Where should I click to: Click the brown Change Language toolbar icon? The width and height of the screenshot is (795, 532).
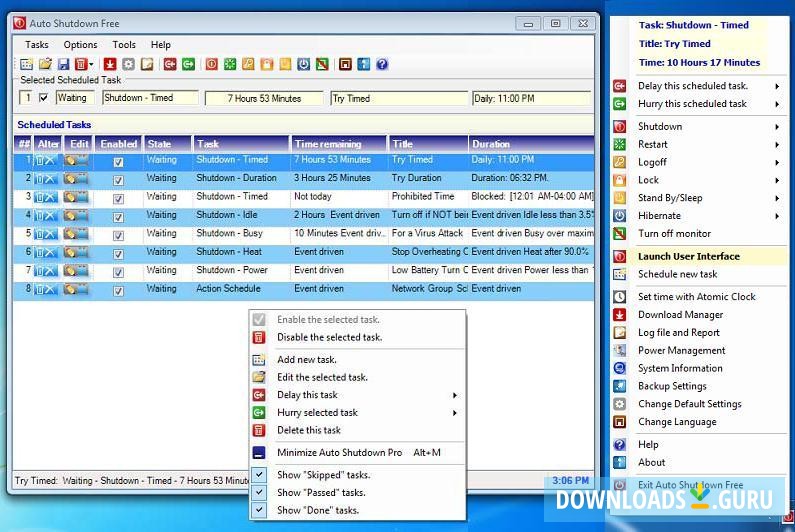[x=345, y=64]
